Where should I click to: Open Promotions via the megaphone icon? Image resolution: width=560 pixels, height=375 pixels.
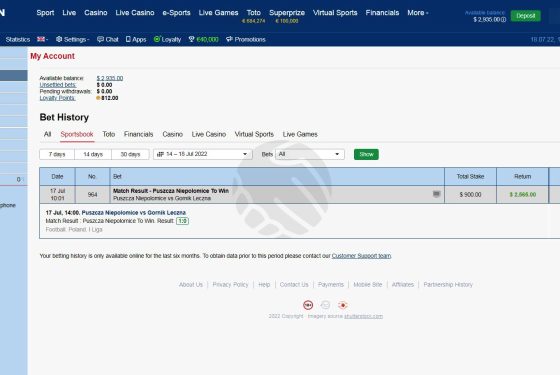229,39
